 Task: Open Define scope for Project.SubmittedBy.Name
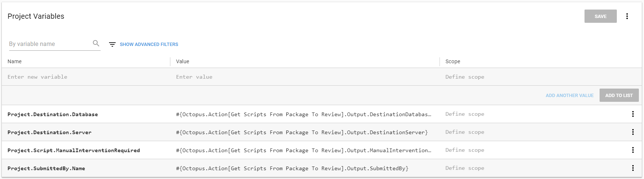tap(465, 168)
